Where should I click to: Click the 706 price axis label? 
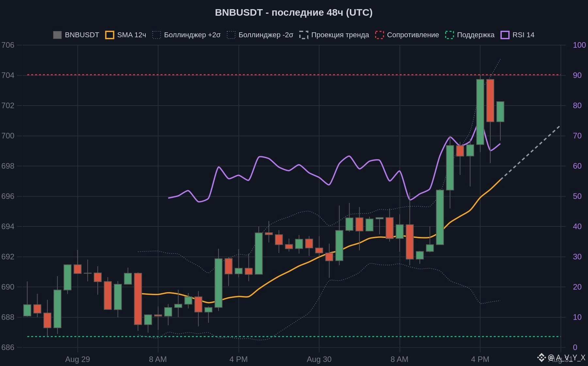point(8,45)
